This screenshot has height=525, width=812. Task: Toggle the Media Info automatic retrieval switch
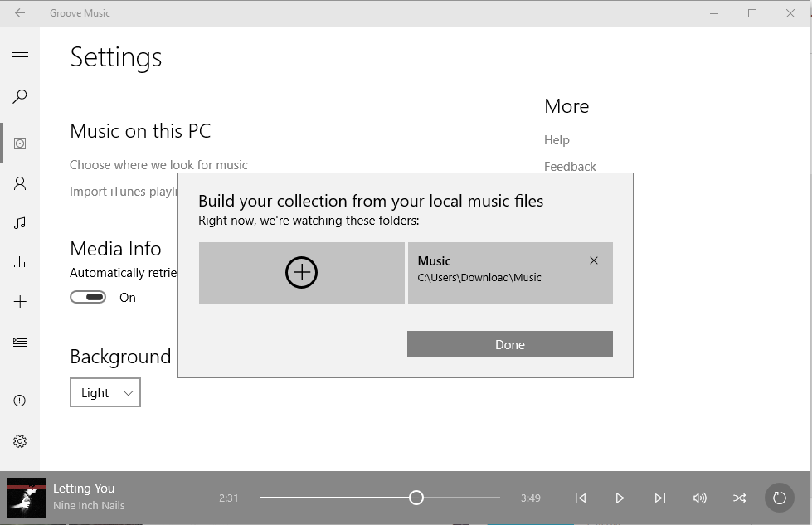(x=88, y=297)
